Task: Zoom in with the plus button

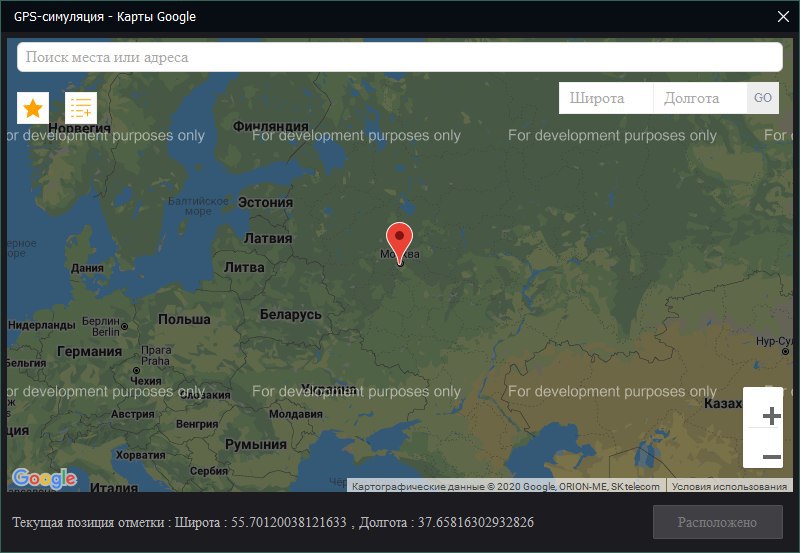Action: tap(771, 416)
